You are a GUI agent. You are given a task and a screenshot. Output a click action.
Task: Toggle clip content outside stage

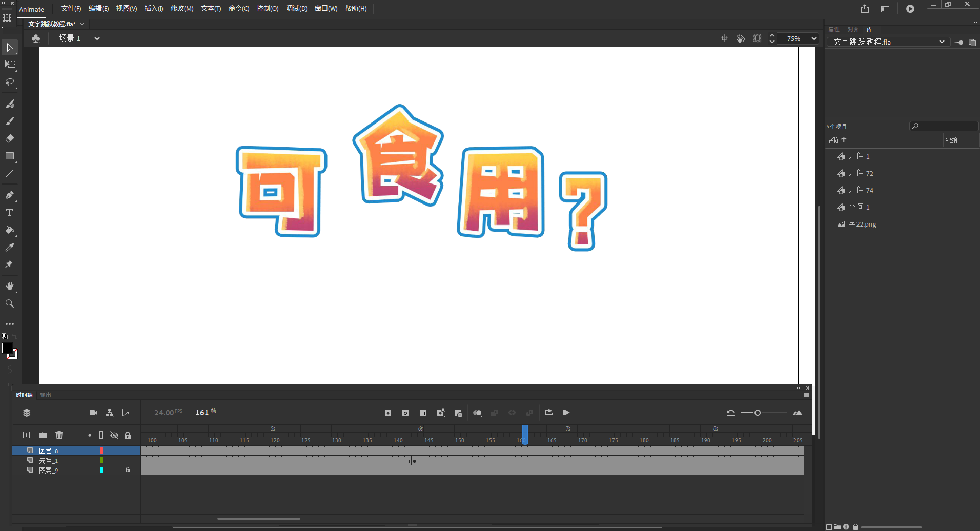pos(758,38)
